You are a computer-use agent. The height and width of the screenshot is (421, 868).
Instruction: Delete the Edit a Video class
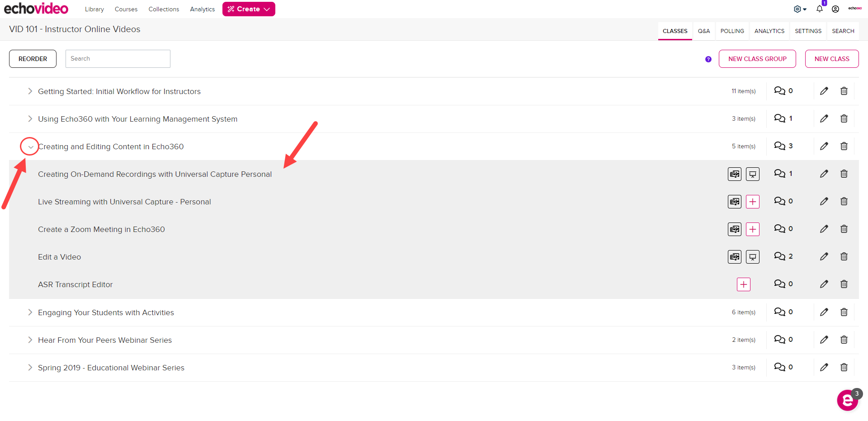(844, 256)
